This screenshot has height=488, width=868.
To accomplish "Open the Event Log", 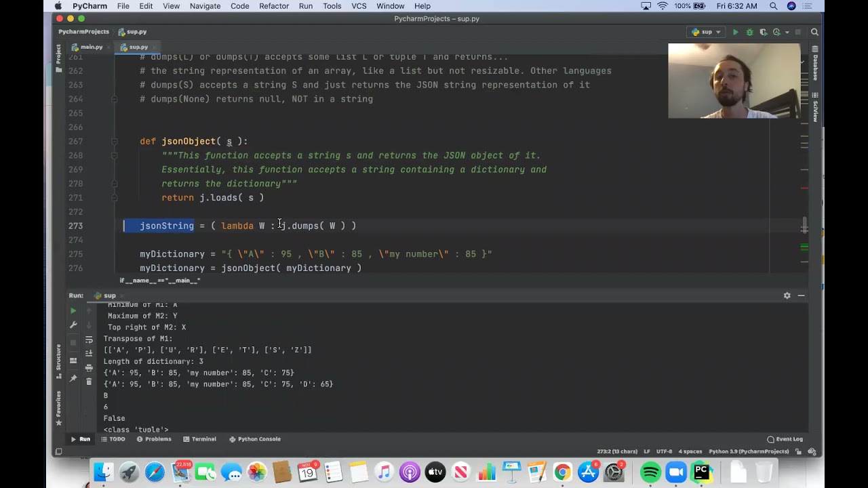I will tap(785, 439).
